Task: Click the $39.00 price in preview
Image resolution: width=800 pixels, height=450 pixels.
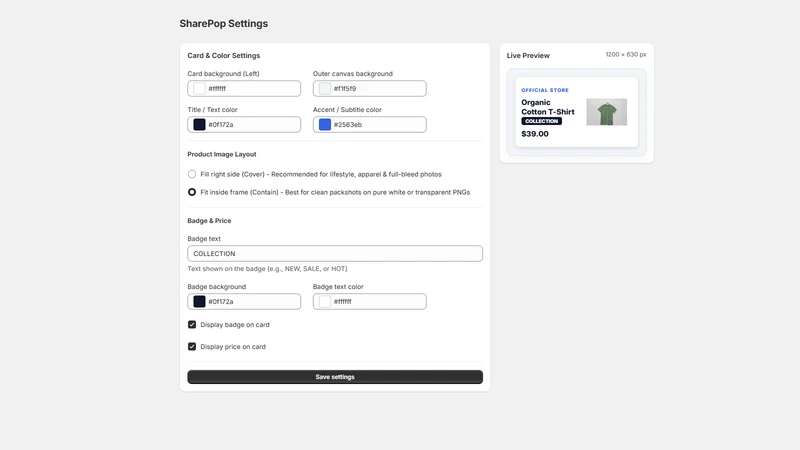Action: click(535, 134)
